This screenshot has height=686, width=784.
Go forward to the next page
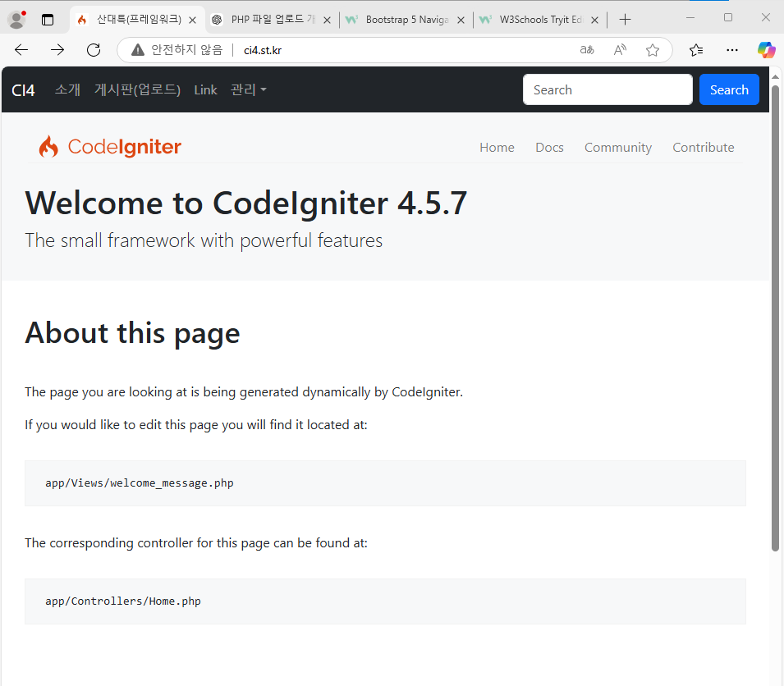pyautogui.click(x=57, y=50)
